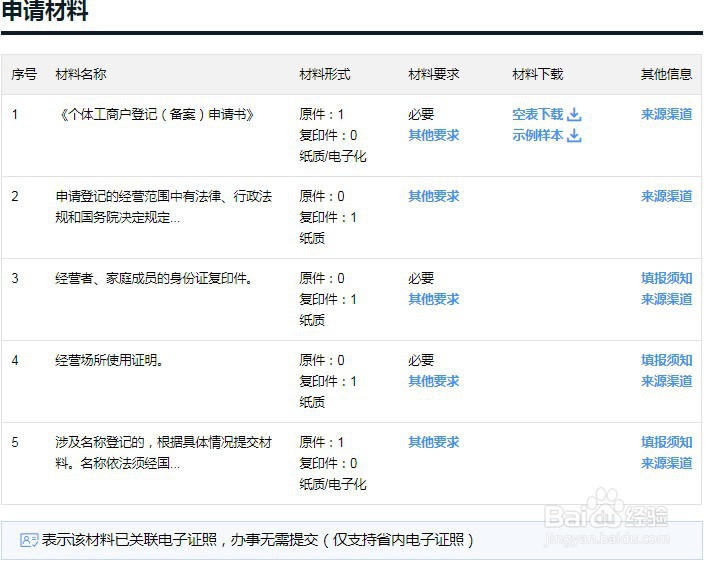Click the 材料名称 column header
Screen dimensions: 710x564
coord(81,74)
